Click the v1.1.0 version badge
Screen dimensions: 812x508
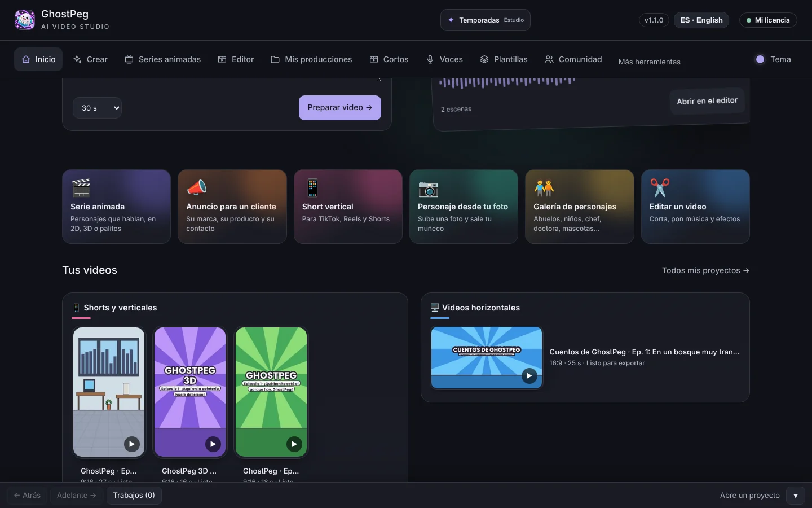654,20
